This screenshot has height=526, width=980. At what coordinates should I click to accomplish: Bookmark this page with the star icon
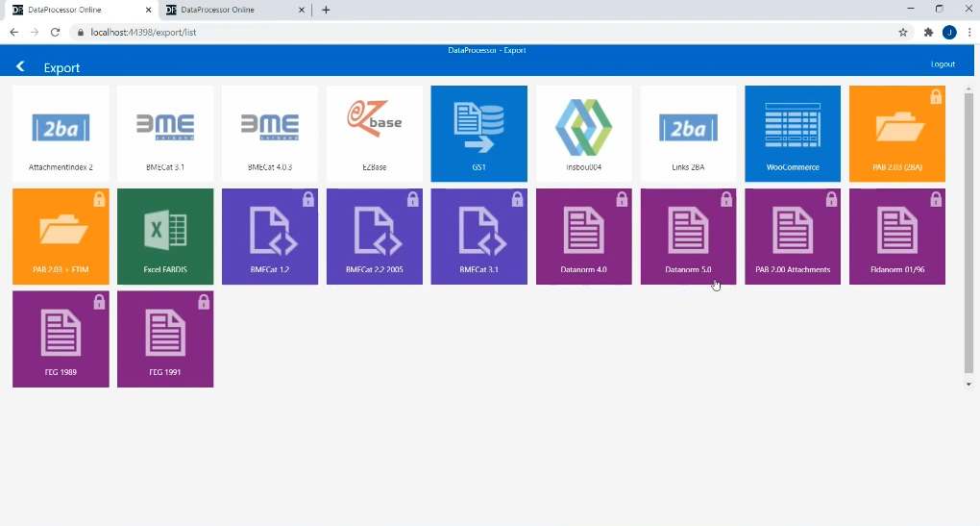pos(903,33)
